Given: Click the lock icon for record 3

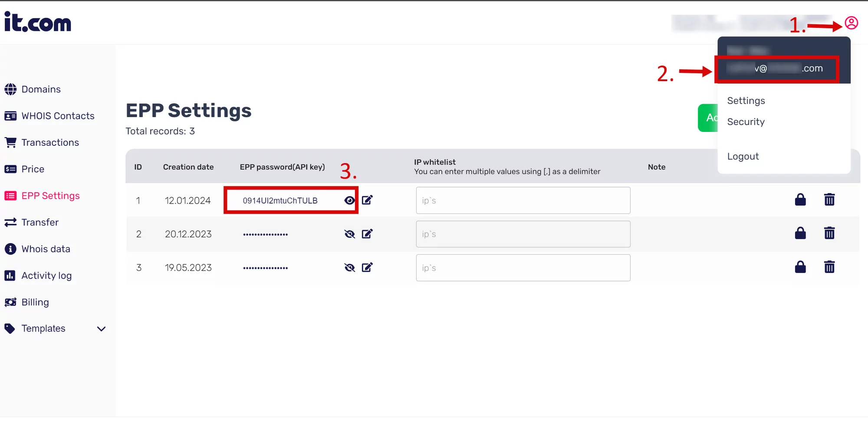Looking at the screenshot, I should click(x=800, y=267).
